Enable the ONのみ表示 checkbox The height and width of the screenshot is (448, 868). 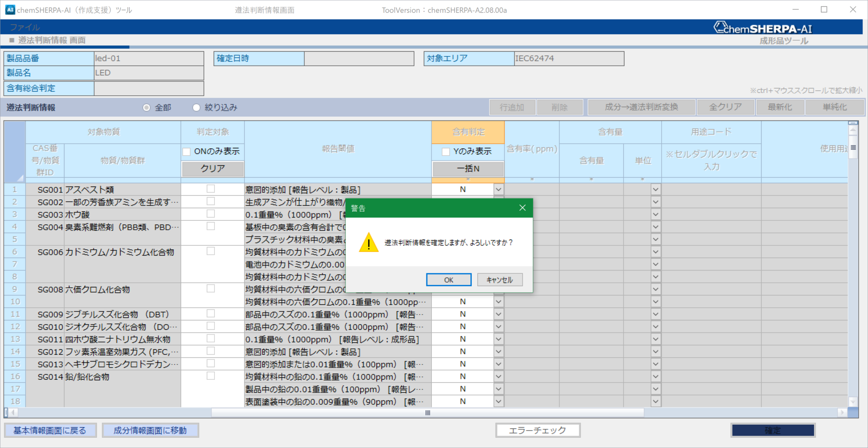pos(186,151)
